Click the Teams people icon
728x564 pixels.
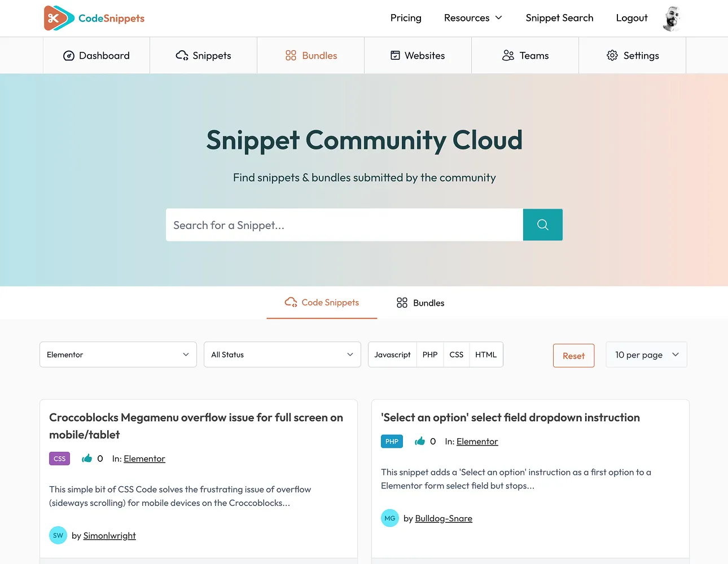[508, 55]
